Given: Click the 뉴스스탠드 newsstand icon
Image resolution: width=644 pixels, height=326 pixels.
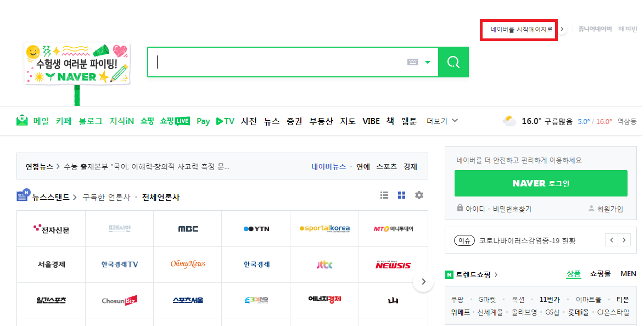Looking at the screenshot, I should (23, 195).
